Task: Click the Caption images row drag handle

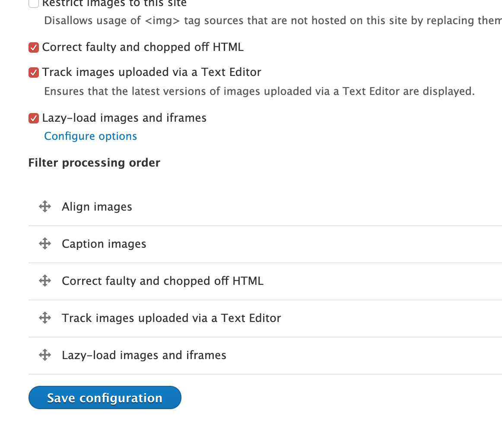Action: coord(45,244)
